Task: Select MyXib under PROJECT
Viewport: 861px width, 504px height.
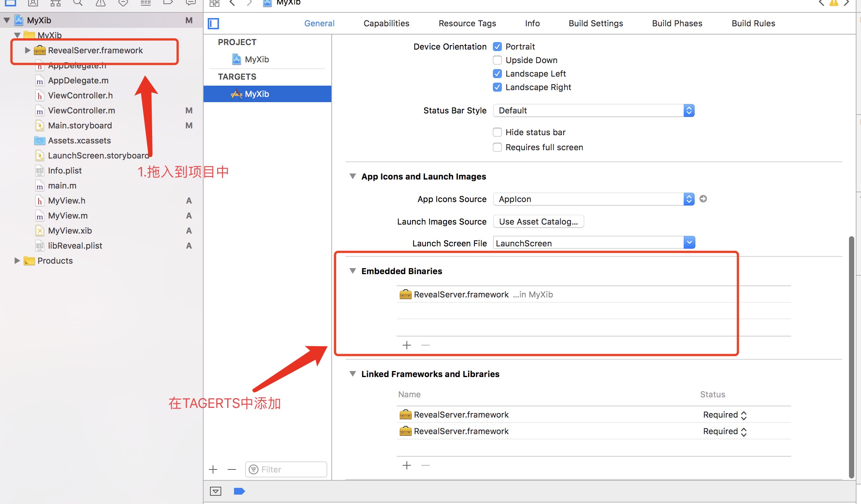Action: (x=257, y=59)
